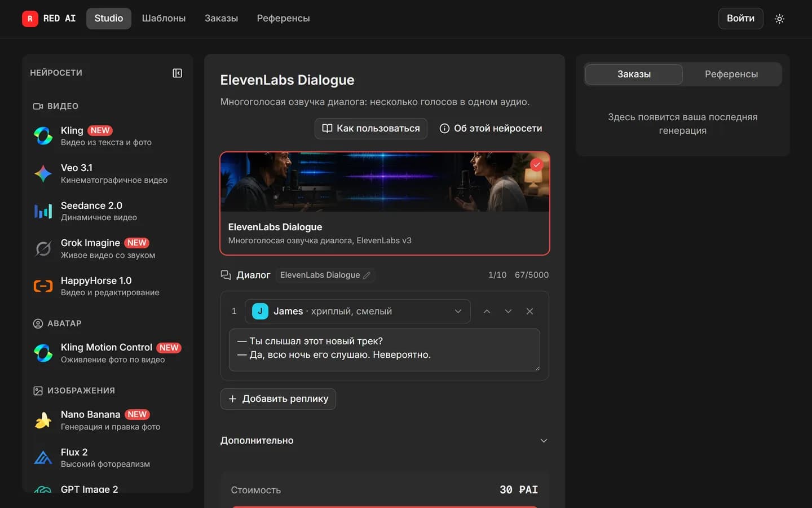Viewport: 812px width, 508px height.
Task: Open the Заказы top navigation item
Action: pos(221,18)
